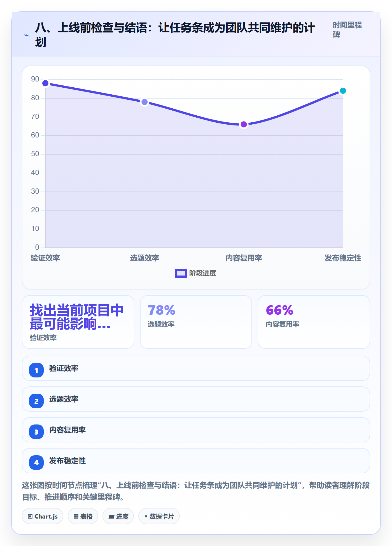392x546 pixels.
Task: Click the 阶段进度 legend label
Action: (202, 273)
